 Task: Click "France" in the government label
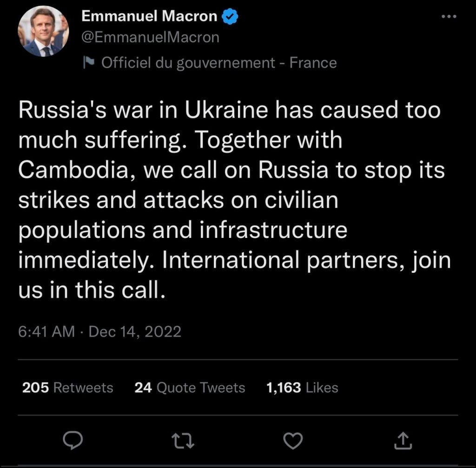click(x=313, y=63)
